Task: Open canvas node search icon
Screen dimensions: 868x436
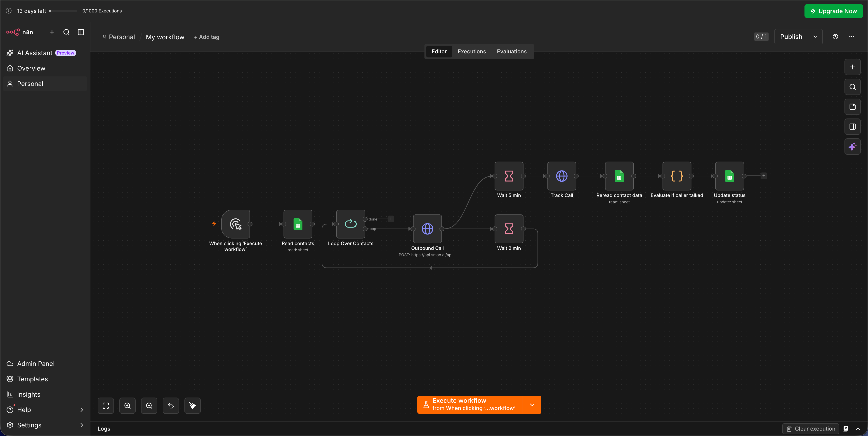Action: click(852, 87)
